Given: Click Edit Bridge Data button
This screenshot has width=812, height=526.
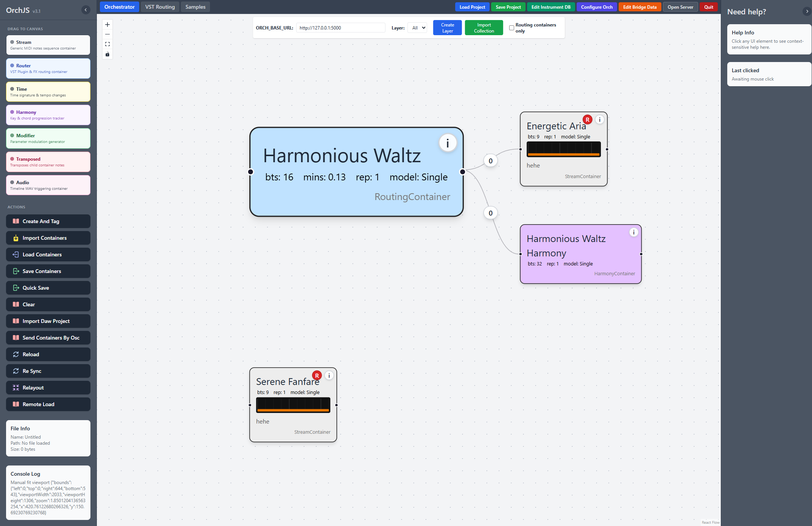Looking at the screenshot, I should click(x=640, y=7).
